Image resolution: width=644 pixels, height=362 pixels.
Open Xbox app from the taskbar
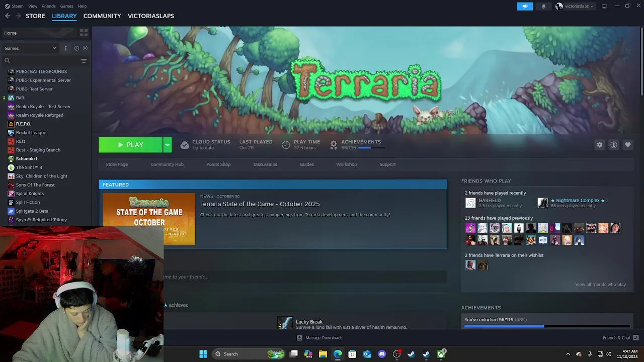pyautogui.click(x=441, y=354)
